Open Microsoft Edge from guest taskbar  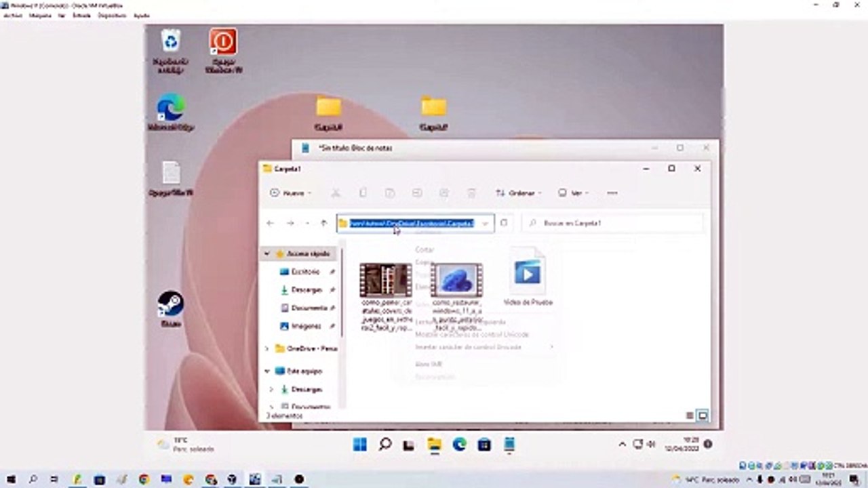459,445
